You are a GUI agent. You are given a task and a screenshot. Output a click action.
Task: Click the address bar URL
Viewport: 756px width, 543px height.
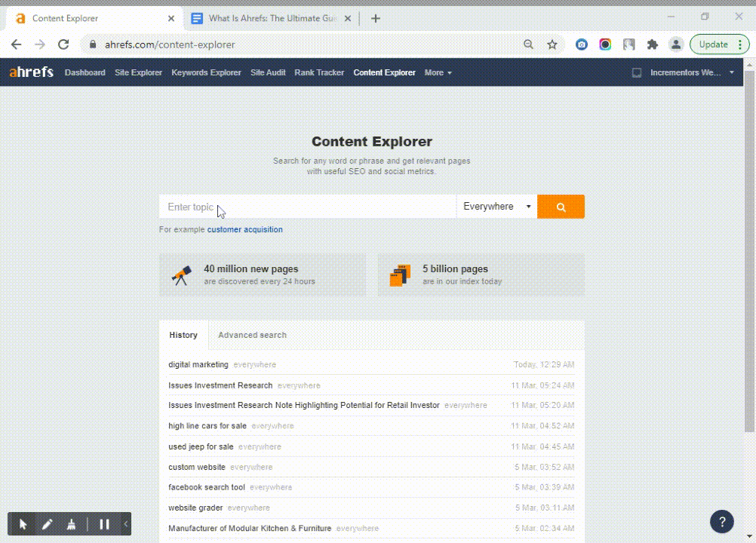[x=170, y=44]
